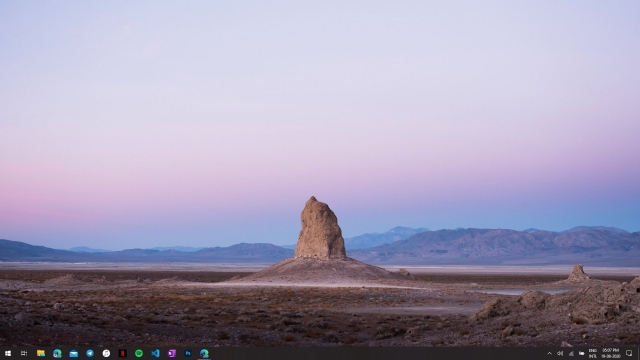Viewport: 640px width, 360px height.
Task: Switch to the running Edge window with underline
Action: tap(204, 353)
